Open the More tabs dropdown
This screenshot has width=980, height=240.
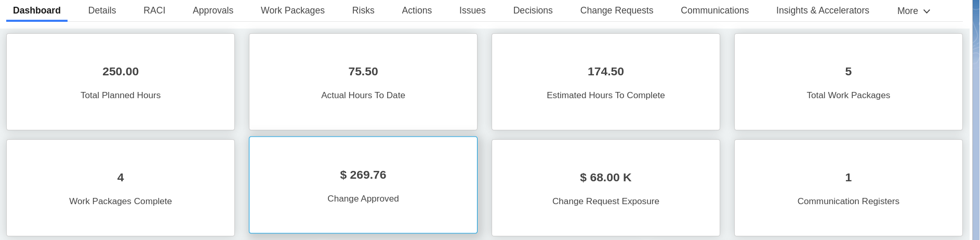click(x=913, y=11)
